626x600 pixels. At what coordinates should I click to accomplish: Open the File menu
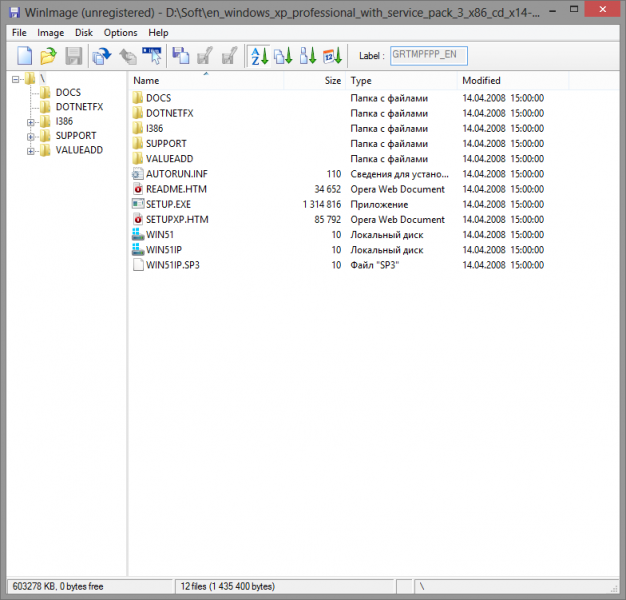(x=19, y=33)
